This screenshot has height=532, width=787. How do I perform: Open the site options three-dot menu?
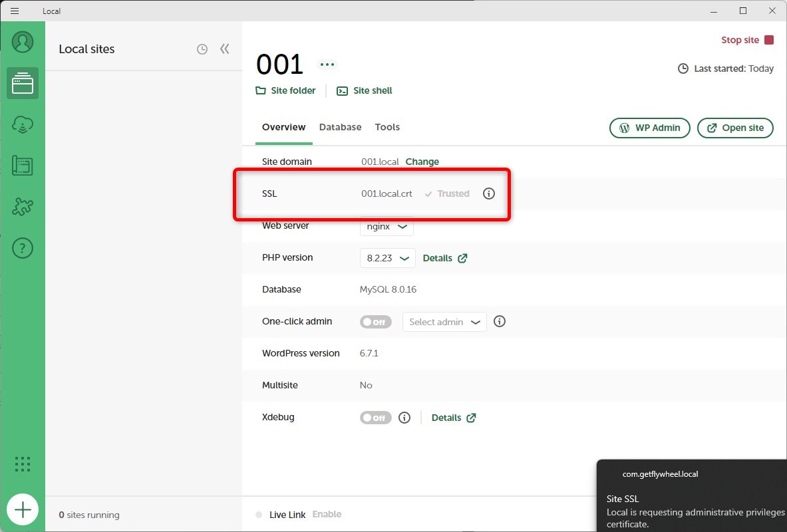tap(327, 65)
